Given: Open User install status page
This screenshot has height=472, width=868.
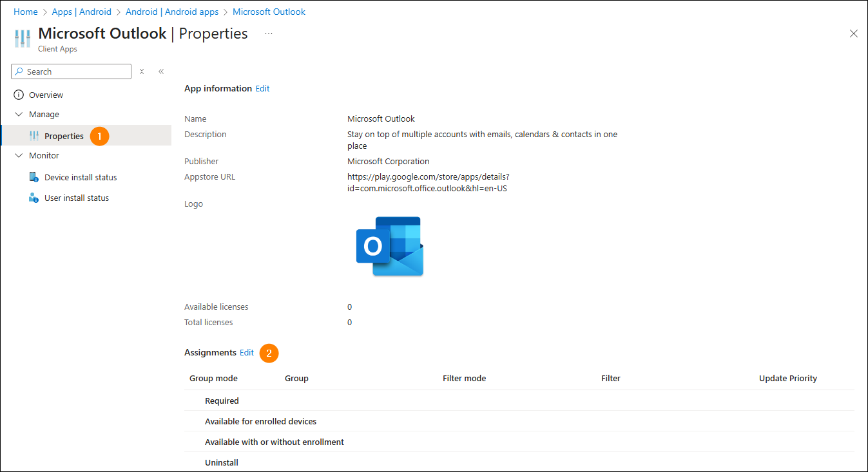Looking at the screenshot, I should pos(77,198).
